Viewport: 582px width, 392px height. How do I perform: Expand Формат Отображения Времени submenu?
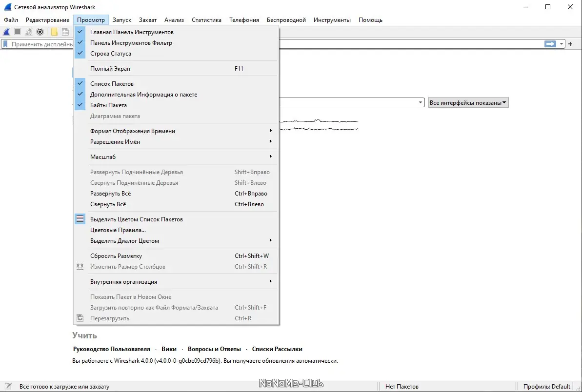[176, 131]
